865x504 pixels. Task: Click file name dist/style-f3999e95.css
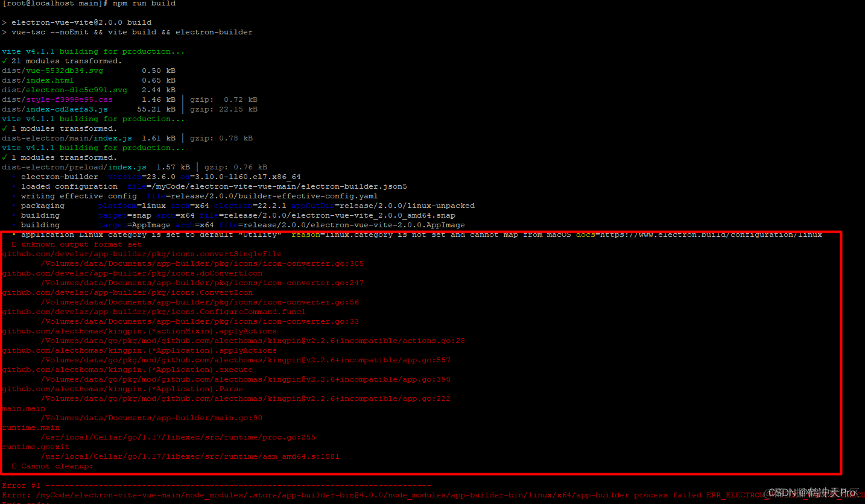[57, 99]
